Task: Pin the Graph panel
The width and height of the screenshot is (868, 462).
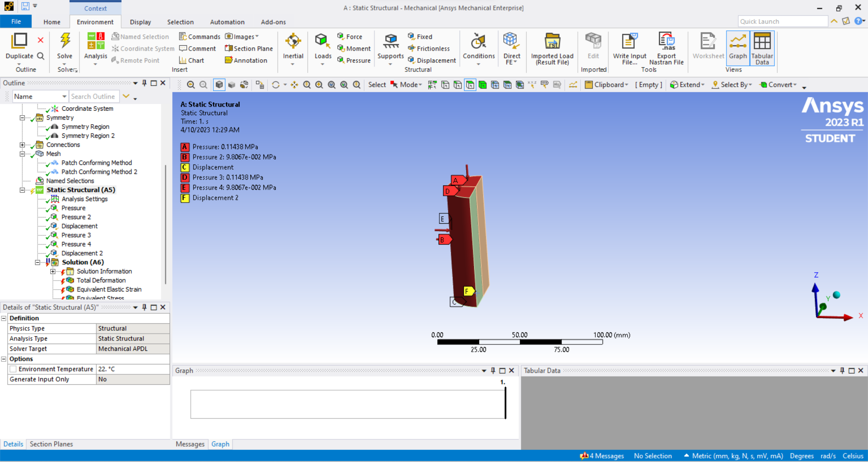Action: pyautogui.click(x=493, y=371)
